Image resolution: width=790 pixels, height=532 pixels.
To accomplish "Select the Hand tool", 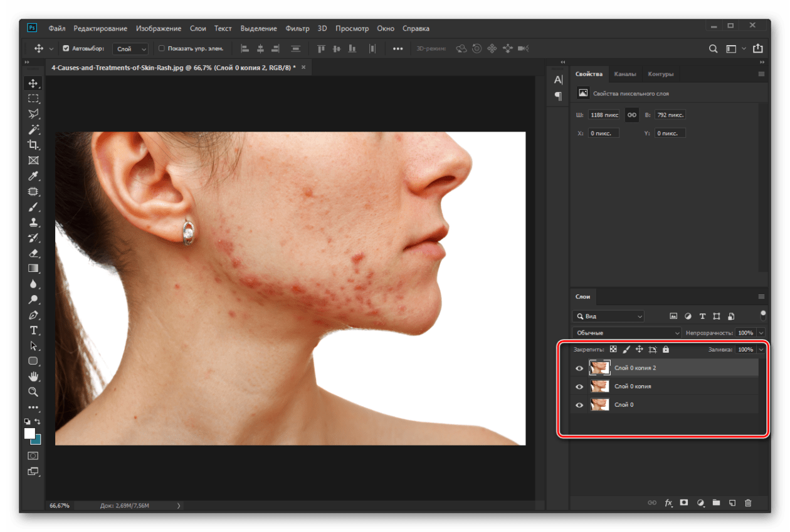I will [33, 377].
